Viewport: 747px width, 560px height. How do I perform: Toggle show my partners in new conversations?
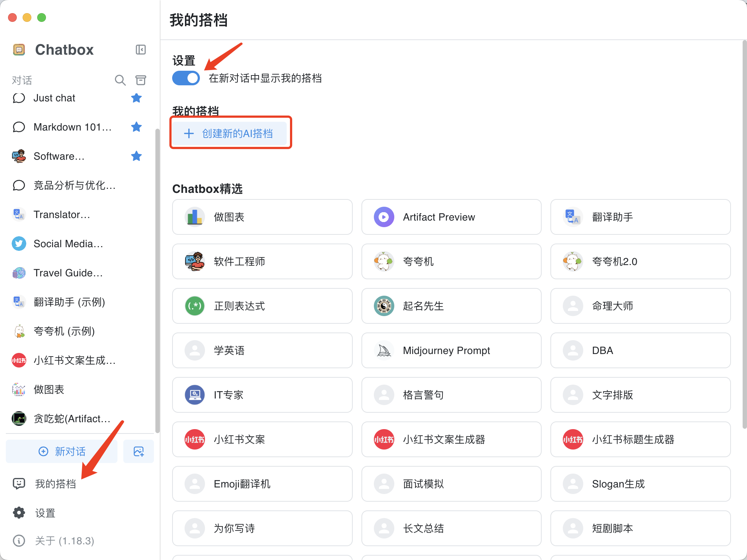186,78
